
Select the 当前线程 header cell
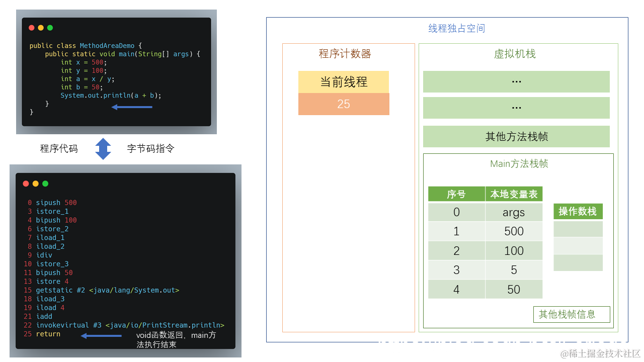point(344,81)
